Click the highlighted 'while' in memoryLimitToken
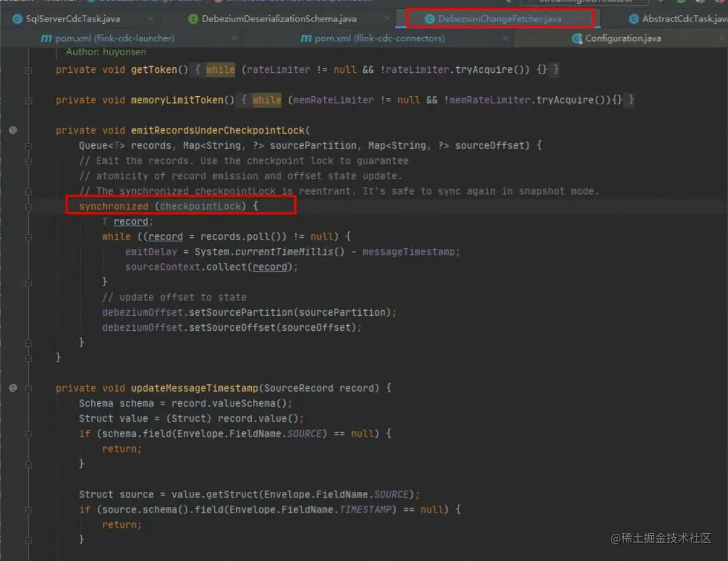The image size is (728, 561). click(267, 100)
